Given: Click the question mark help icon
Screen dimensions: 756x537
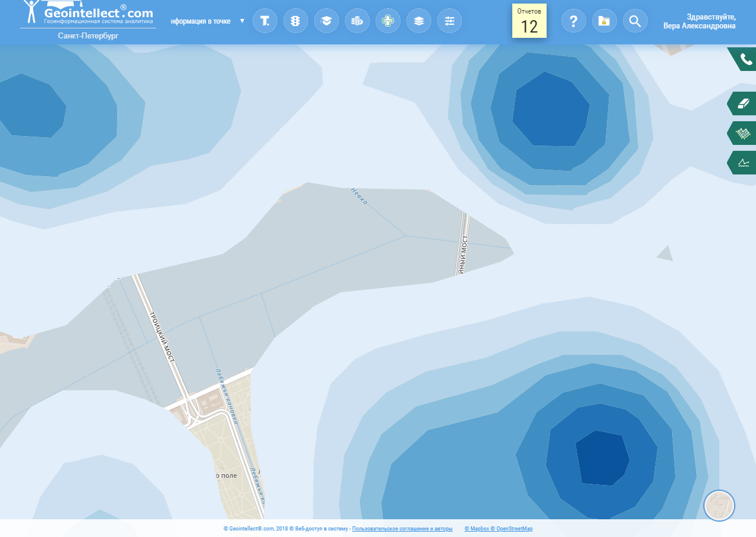Looking at the screenshot, I should click(x=573, y=21).
